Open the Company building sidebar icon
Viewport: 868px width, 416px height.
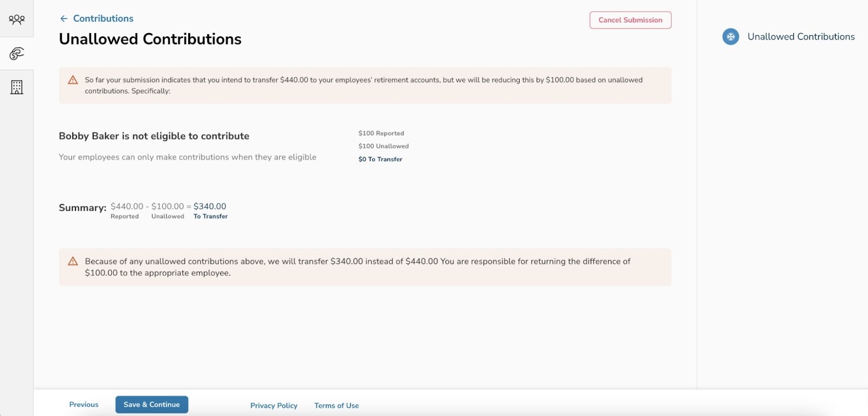(x=17, y=87)
